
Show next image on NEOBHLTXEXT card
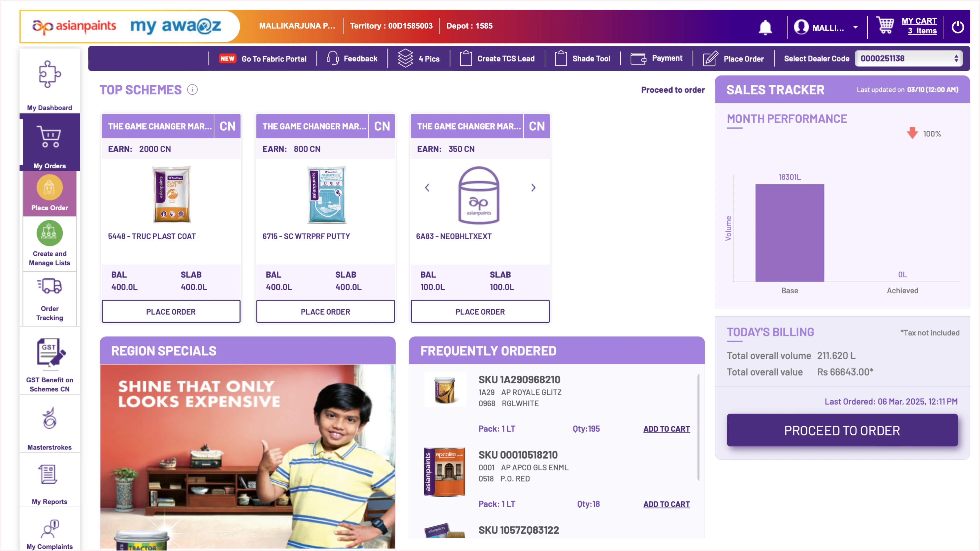tap(533, 187)
